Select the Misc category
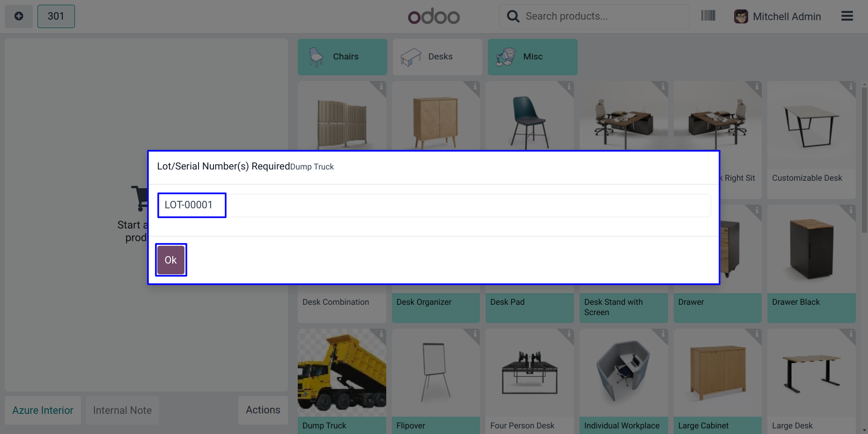Screen dimensions: 868x434 point(532,57)
